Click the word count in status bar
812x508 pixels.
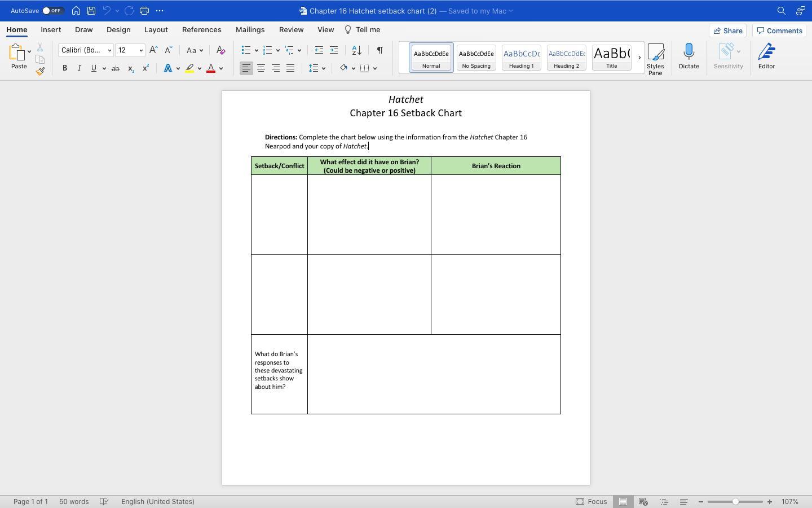point(74,501)
